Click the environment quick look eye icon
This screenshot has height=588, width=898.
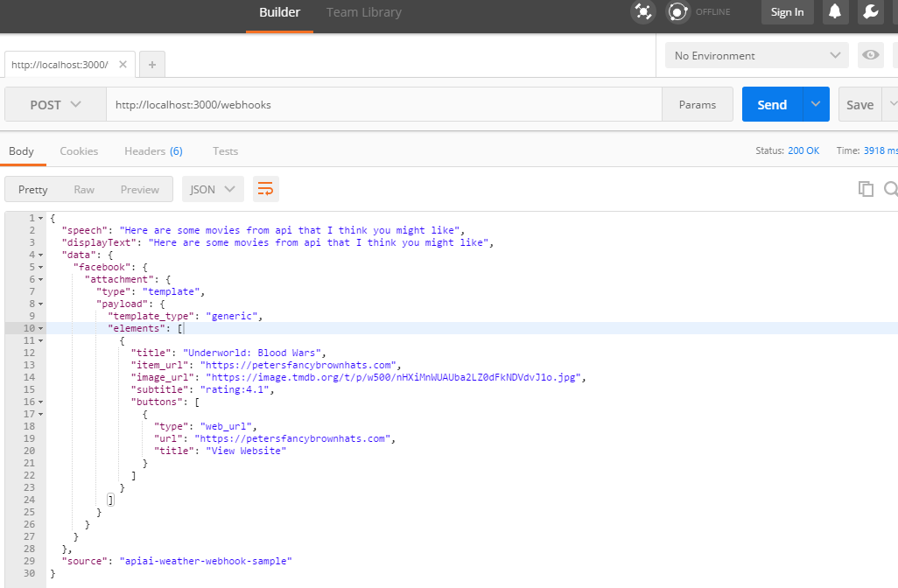(871, 55)
